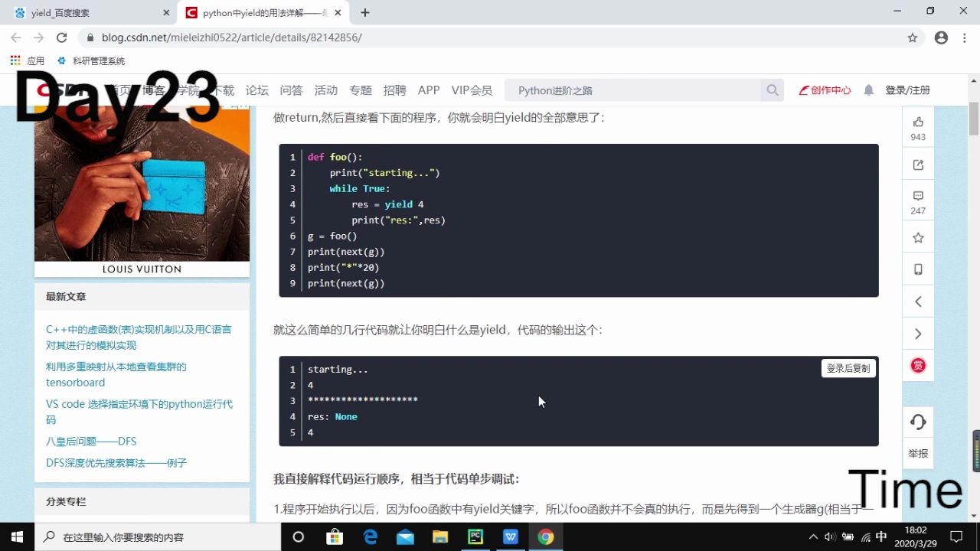This screenshot has width=980, height=551.
Task: Open Chrome's three-dot menu
Action: tap(964, 37)
